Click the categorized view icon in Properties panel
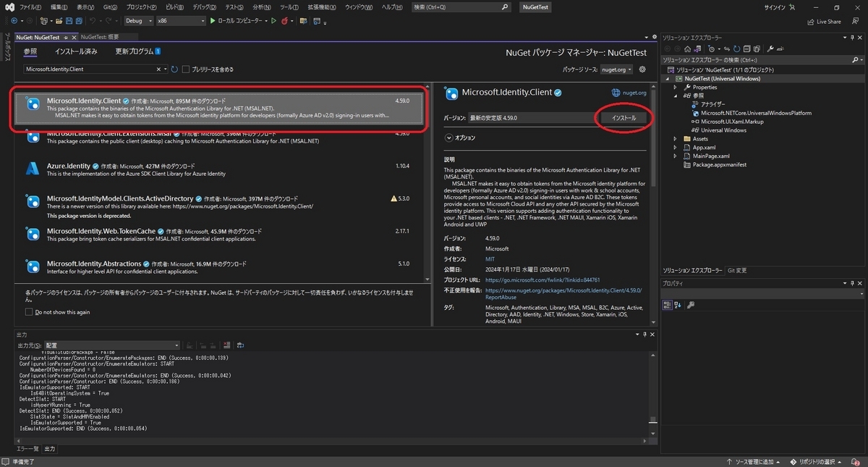 (667, 306)
